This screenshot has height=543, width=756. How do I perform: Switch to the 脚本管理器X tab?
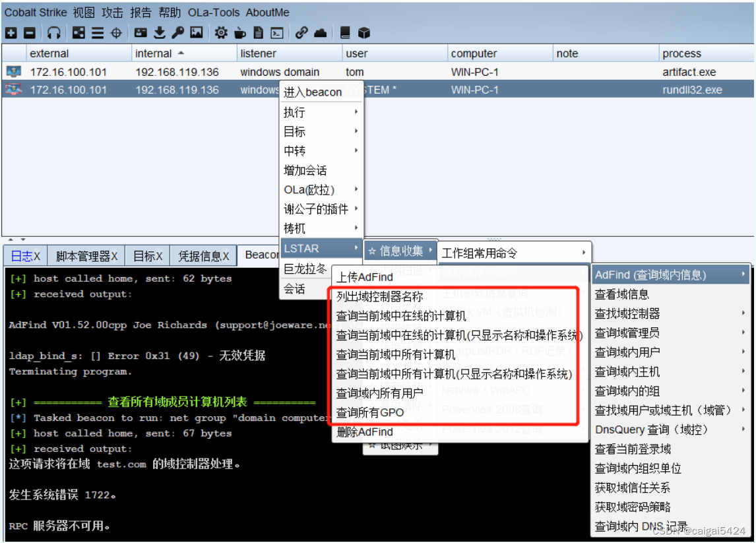click(86, 256)
